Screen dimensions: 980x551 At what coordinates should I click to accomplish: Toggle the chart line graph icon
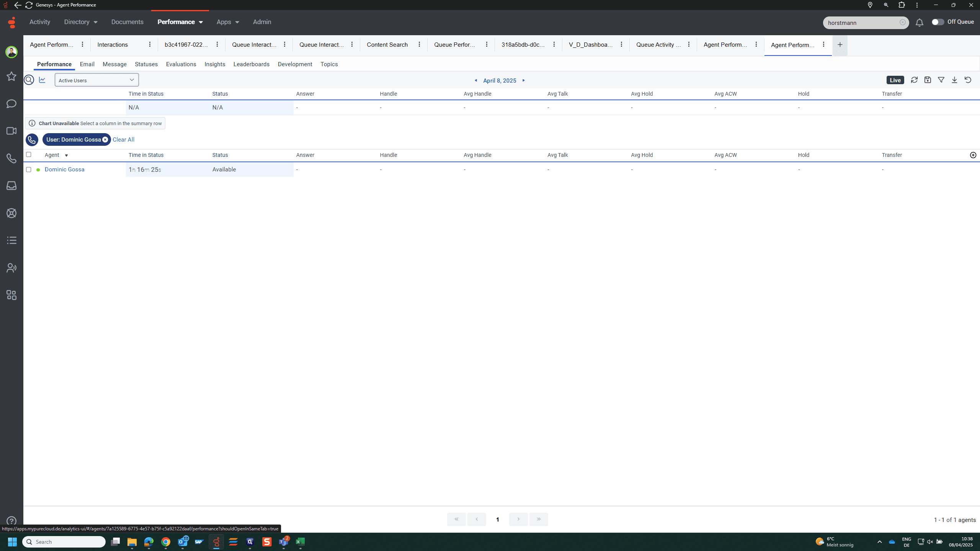[42, 80]
